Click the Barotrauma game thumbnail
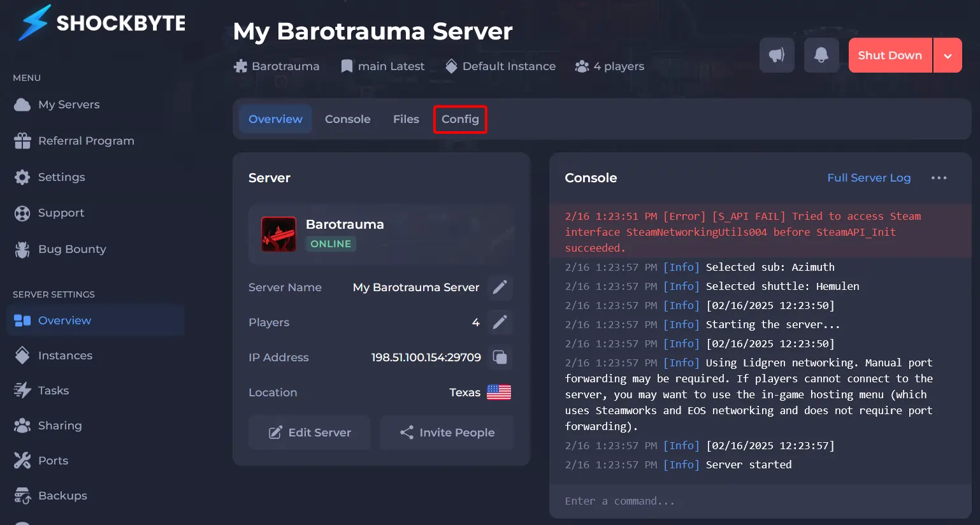This screenshot has height=525, width=980. 278,234
